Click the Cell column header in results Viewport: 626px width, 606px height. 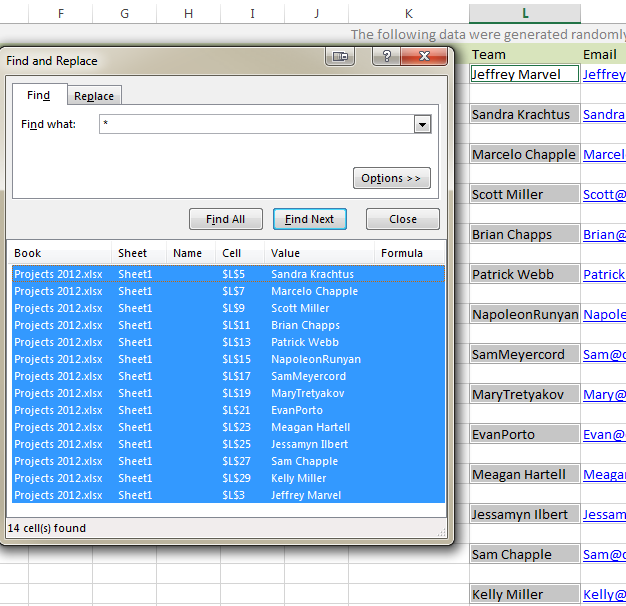[x=239, y=253]
